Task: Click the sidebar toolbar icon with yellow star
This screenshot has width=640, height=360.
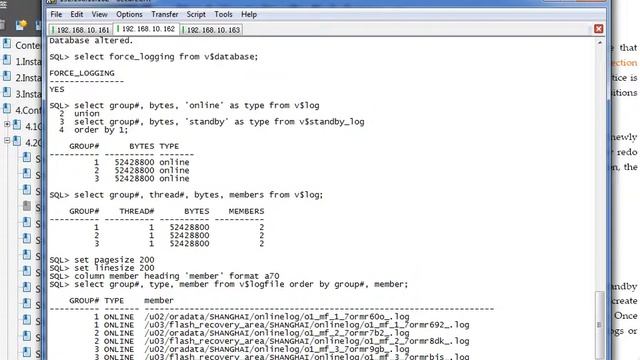Action: click(x=21, y=25)
